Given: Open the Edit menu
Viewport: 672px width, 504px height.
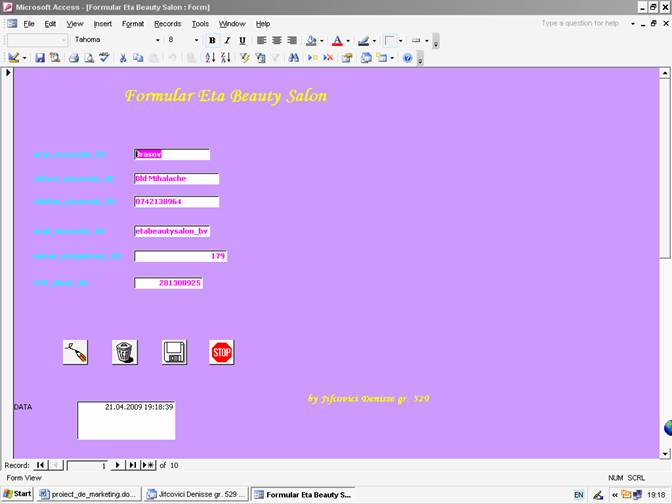Looking at the screenshot, I should [x=50, y=24].
